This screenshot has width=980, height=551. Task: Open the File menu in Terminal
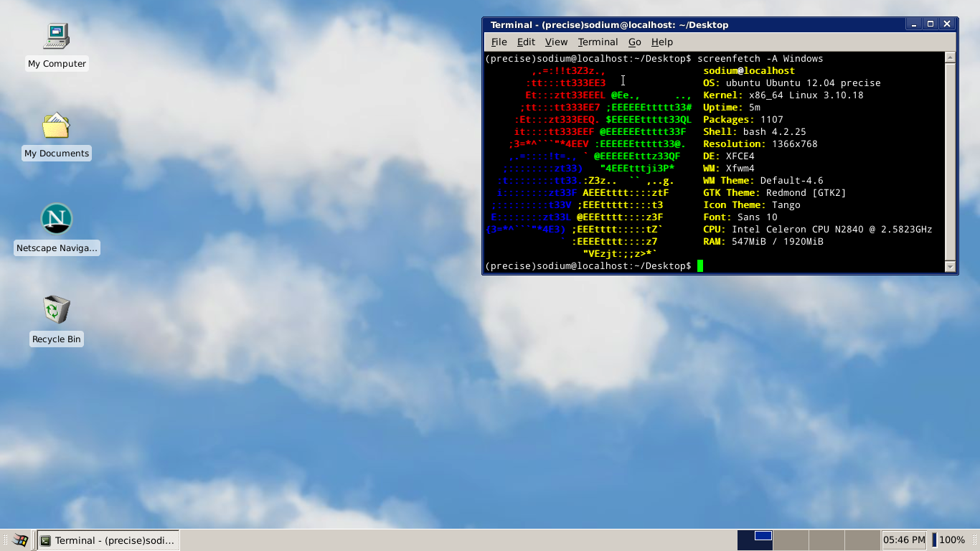[499, 42]
